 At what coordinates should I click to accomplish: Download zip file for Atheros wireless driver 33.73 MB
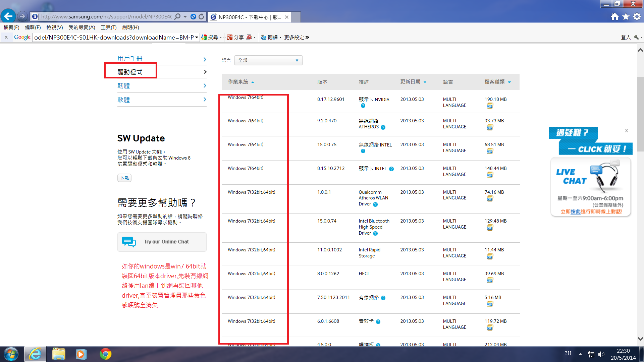point(490,127)
